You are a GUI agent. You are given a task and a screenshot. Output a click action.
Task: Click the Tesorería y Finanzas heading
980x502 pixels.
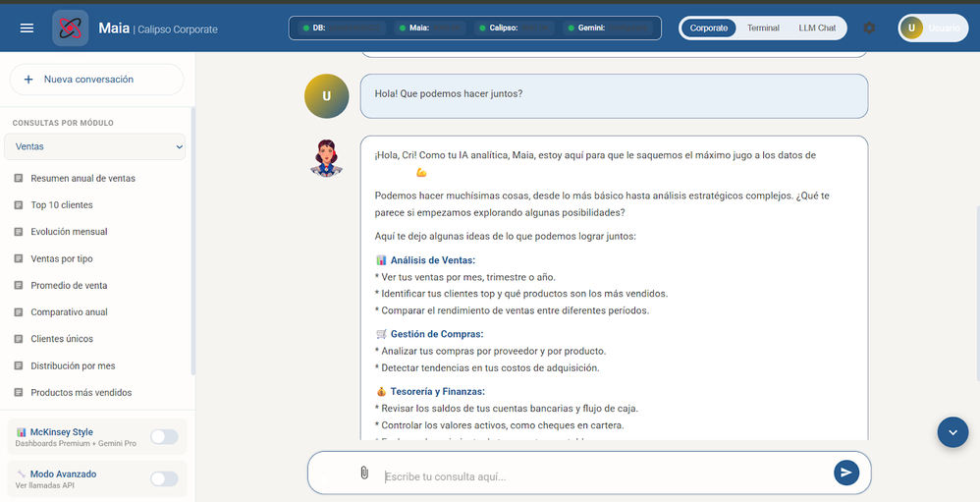click(x=438, y=392)
